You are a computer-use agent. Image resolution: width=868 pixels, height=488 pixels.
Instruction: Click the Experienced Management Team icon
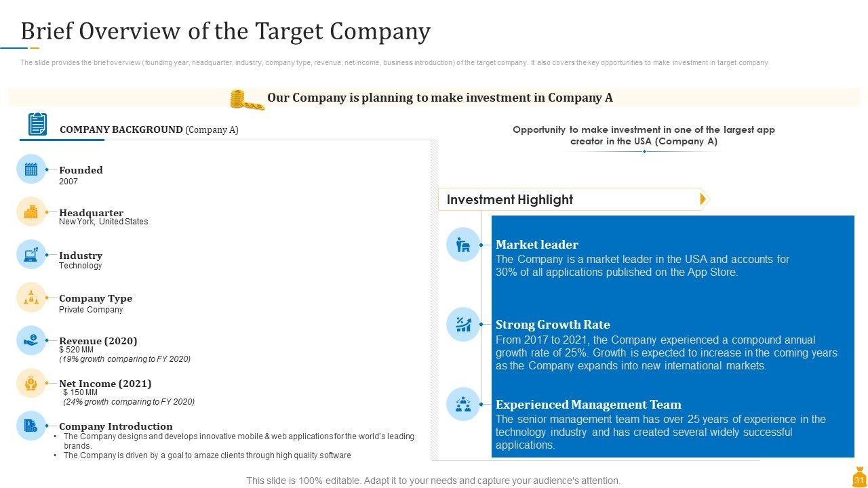pos(463,405)
